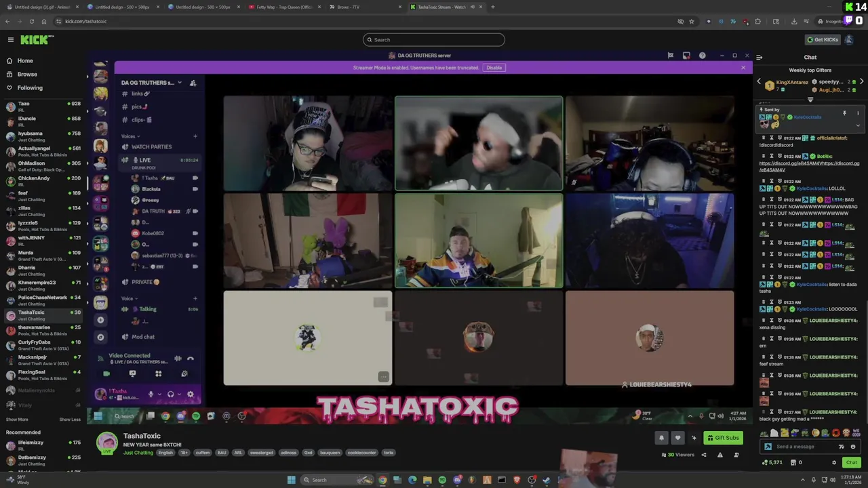Screen dimensions: 868x488
Task: Click the Windows taskbar search box
Action: point(337,480)
